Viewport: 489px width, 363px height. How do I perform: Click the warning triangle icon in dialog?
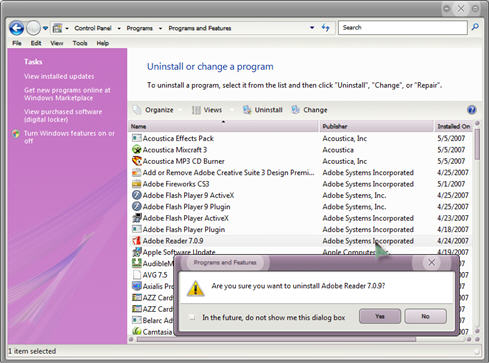195,288
